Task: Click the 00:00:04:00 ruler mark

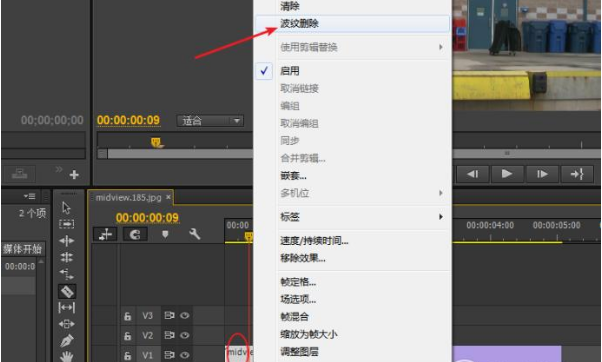Action: coord(490,225)
